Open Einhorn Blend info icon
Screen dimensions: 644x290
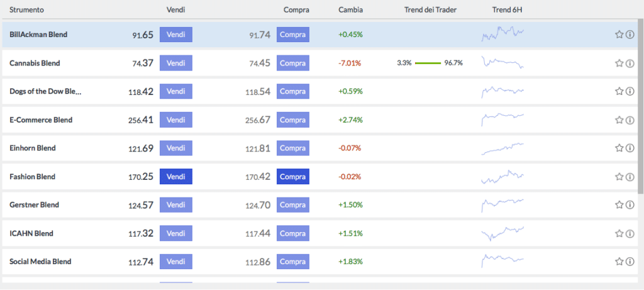tap(630, 148)
